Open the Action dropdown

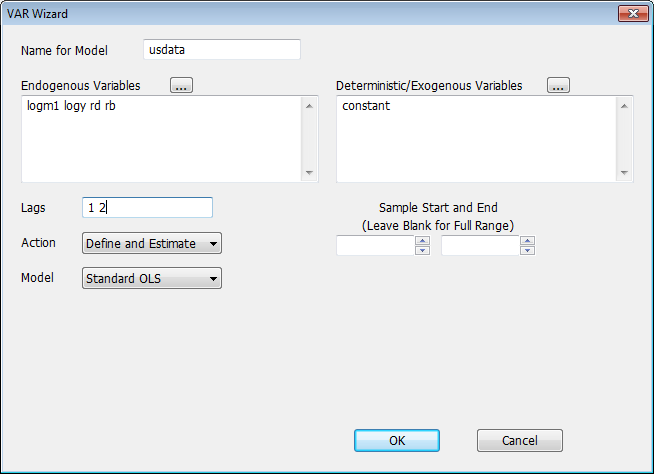click(151, 243)
